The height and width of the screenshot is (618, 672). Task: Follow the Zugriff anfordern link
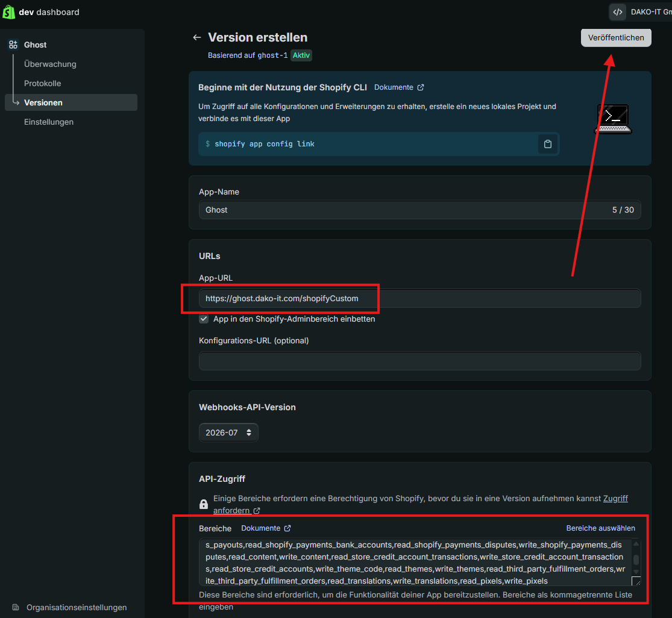coord(615,499)
